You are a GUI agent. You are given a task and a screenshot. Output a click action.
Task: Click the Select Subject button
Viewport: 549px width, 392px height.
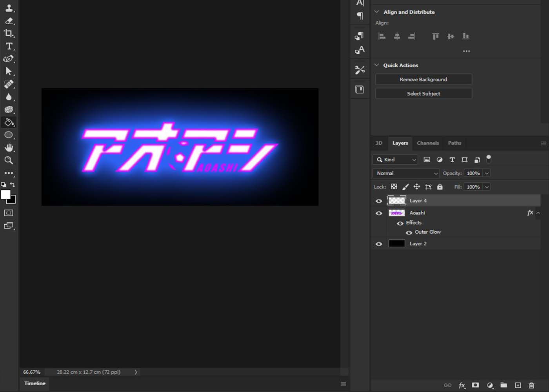pyautogui.click(x=424, y=94)
